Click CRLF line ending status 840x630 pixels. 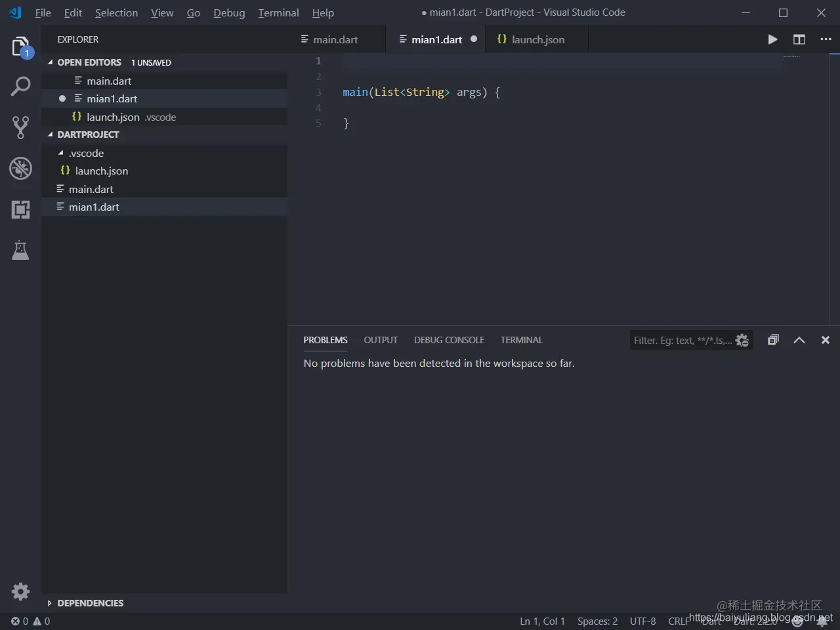tap(679, 621)
